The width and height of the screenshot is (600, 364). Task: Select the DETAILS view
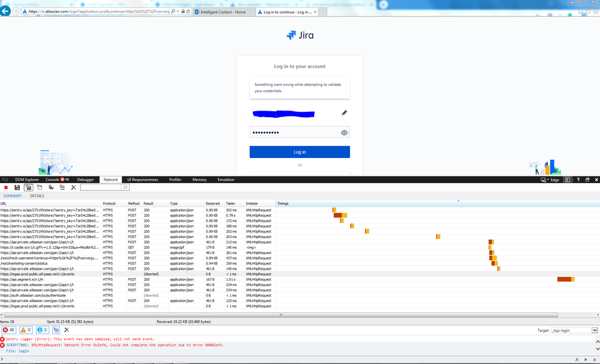pos(37,196)
